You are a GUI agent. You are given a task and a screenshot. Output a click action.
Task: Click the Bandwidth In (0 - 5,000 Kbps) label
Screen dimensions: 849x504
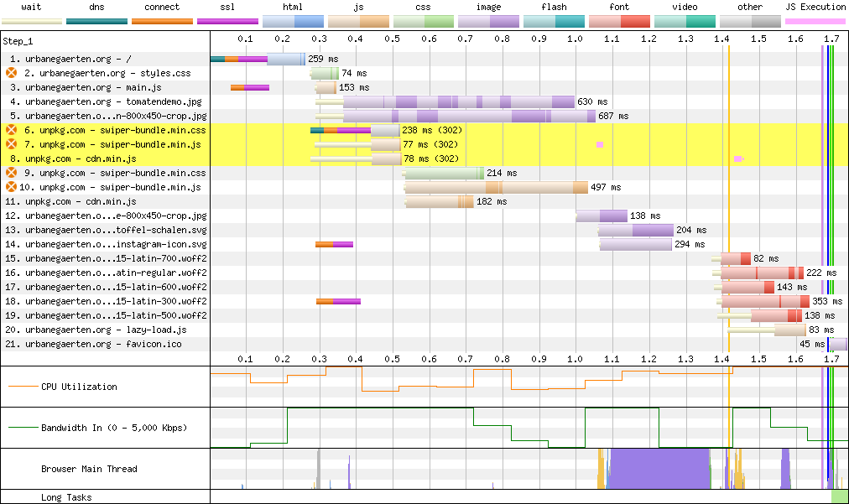(x=114, y=428)
